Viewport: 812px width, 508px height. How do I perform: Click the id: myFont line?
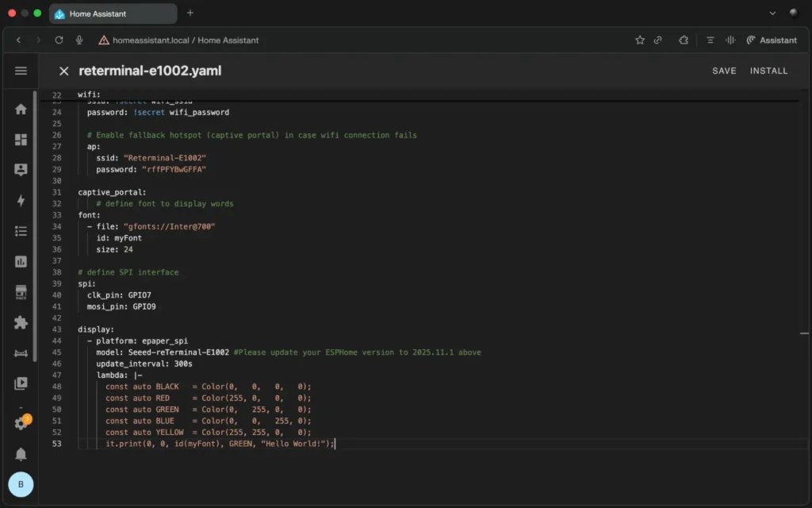119,238
